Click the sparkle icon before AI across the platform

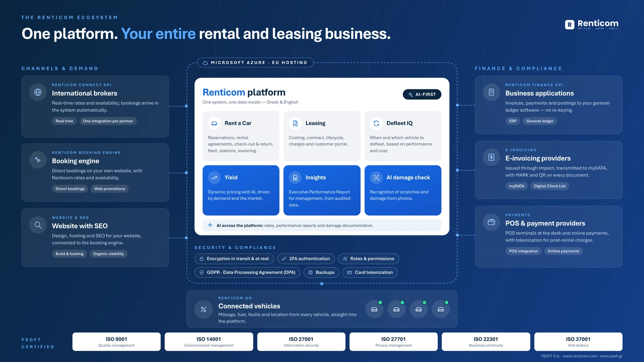pyautogui.click(x=210, y=225)
